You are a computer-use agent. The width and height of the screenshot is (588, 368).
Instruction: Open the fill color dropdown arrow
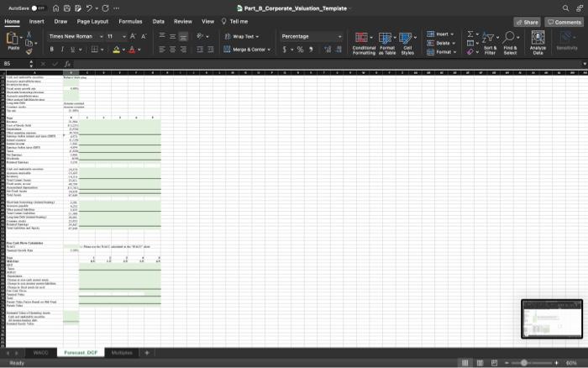coord(123,50)
